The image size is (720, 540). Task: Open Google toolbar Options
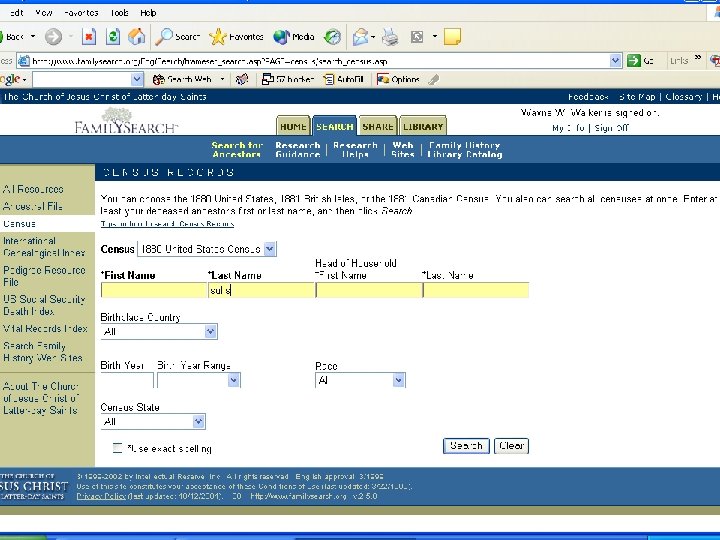point(398,79)
